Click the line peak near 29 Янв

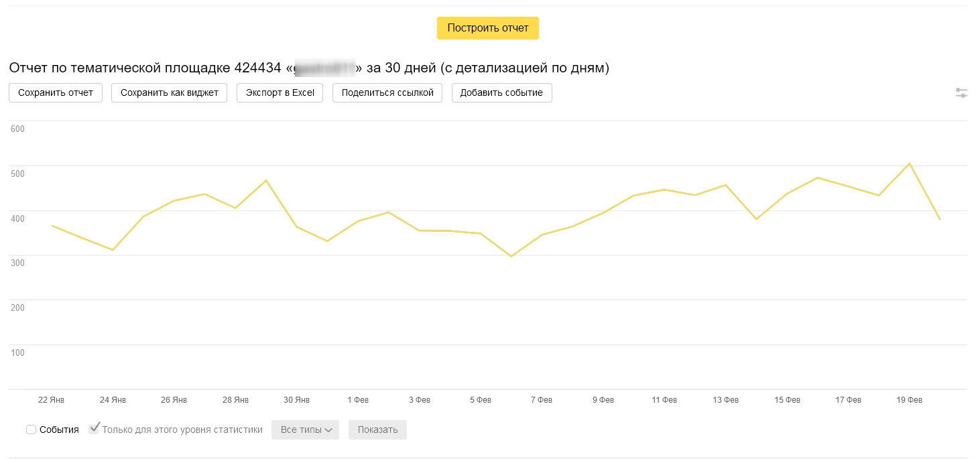point(266,180)
